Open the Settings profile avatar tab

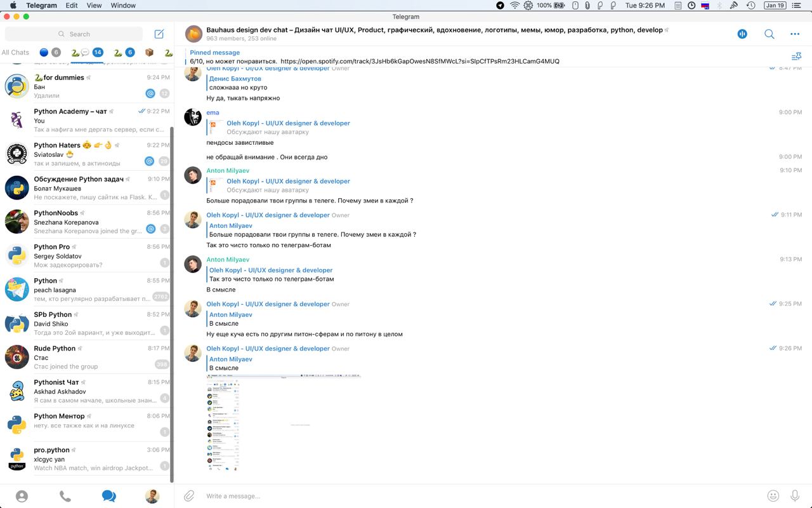152,496
